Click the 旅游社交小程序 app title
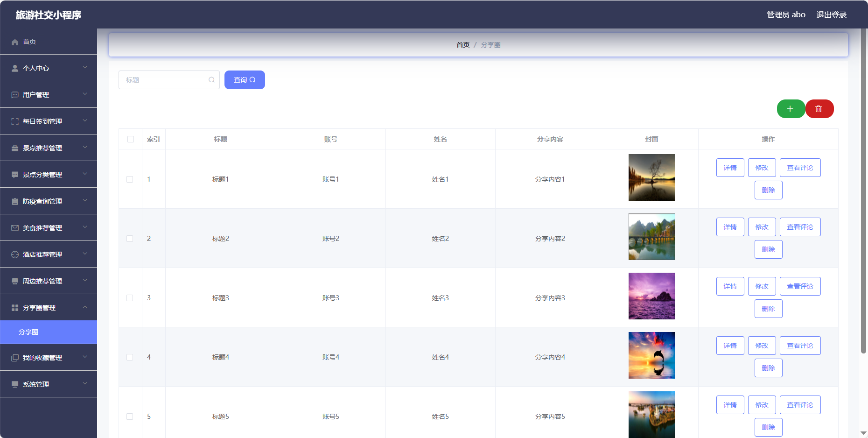The height and width of the screenshot is (438, 868). (x=49, y=15)
